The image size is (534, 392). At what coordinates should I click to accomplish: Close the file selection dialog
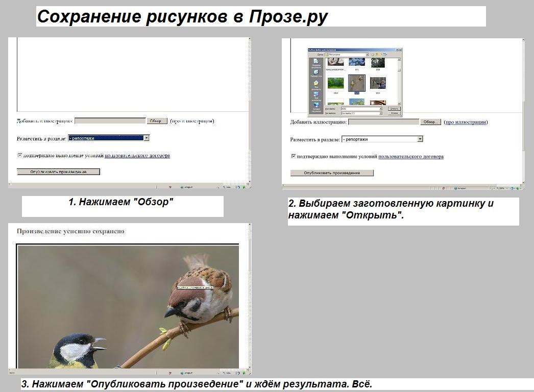pyautogui.click(x=400, y=50)
